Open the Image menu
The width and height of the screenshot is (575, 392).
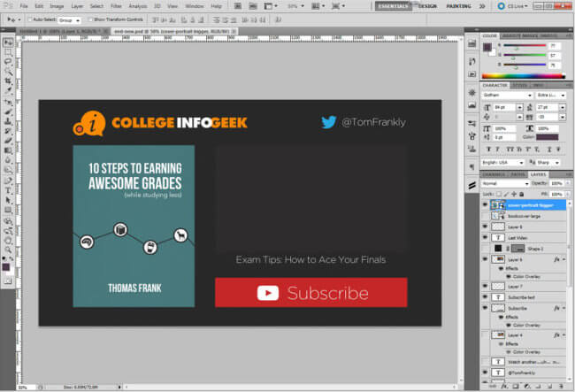pos(57,6)
